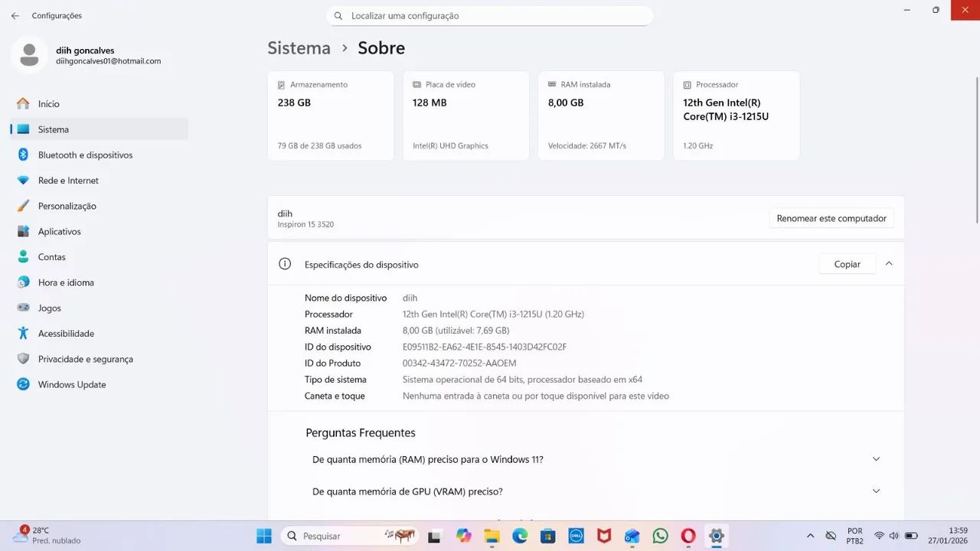Collapse the Especificações do dispositivo section
This screenshot has height=551, width=980.
[x=889, y=264]
